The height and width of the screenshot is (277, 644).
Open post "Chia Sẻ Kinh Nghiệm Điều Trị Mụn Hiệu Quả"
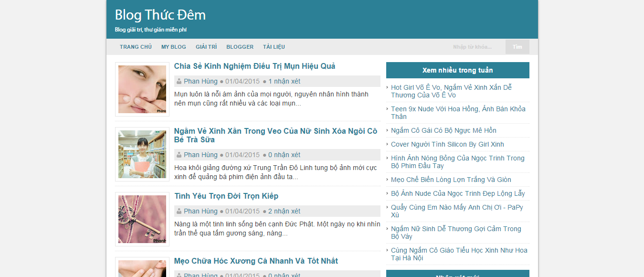pos(254,66)
